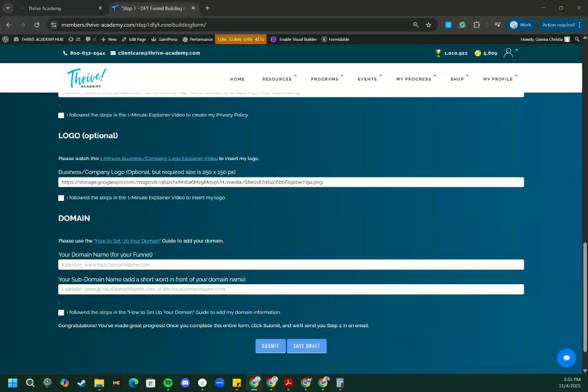Click the Your Domain Name input field
This screenshot has height=392, width=588.
pos(291,265)
